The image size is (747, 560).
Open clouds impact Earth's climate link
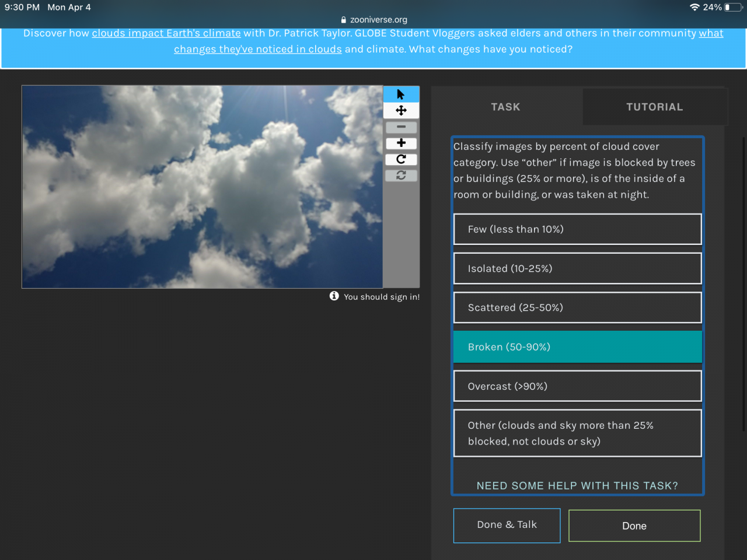[166, 33]
